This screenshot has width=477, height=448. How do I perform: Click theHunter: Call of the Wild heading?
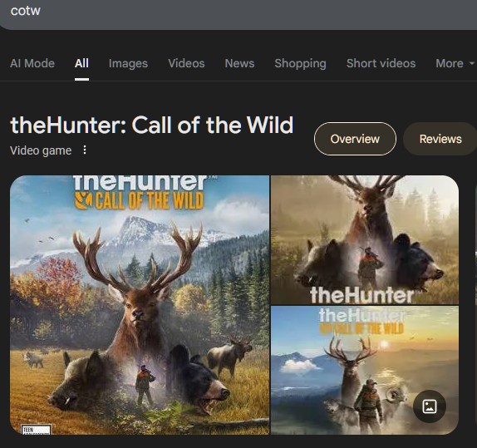pos(152,125)
